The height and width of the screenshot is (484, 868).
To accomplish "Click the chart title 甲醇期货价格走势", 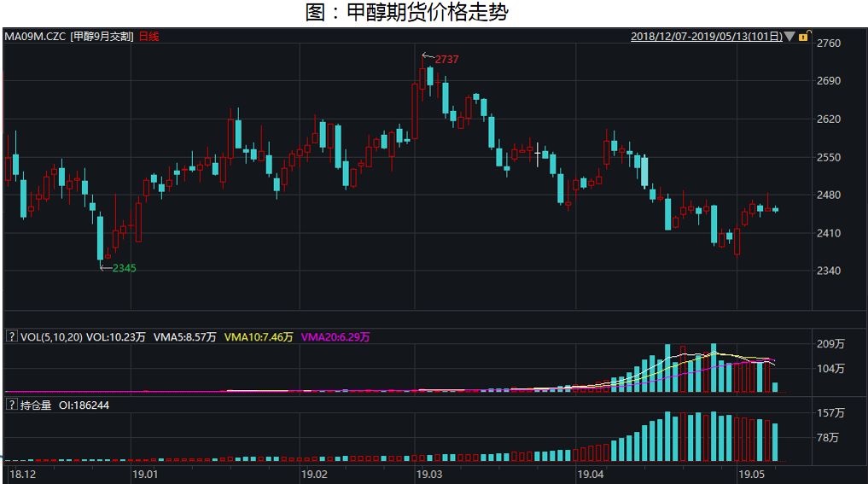I will [x=428, y=12].
